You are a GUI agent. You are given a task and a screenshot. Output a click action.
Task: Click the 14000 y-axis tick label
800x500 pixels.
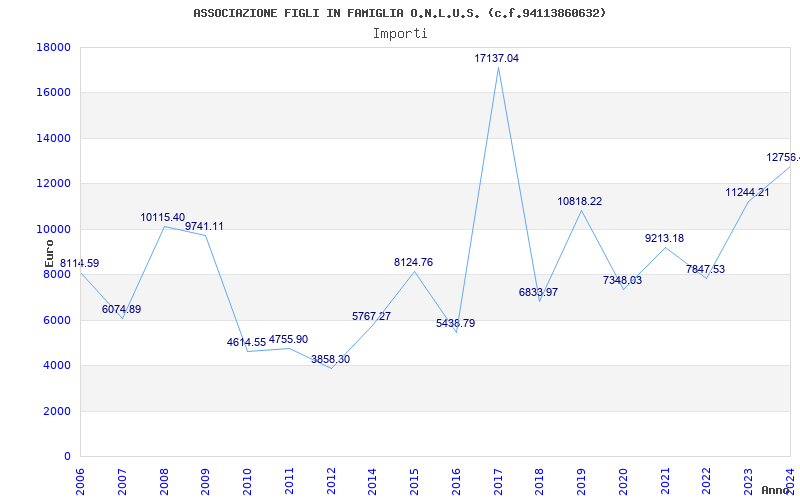[54, 138]
